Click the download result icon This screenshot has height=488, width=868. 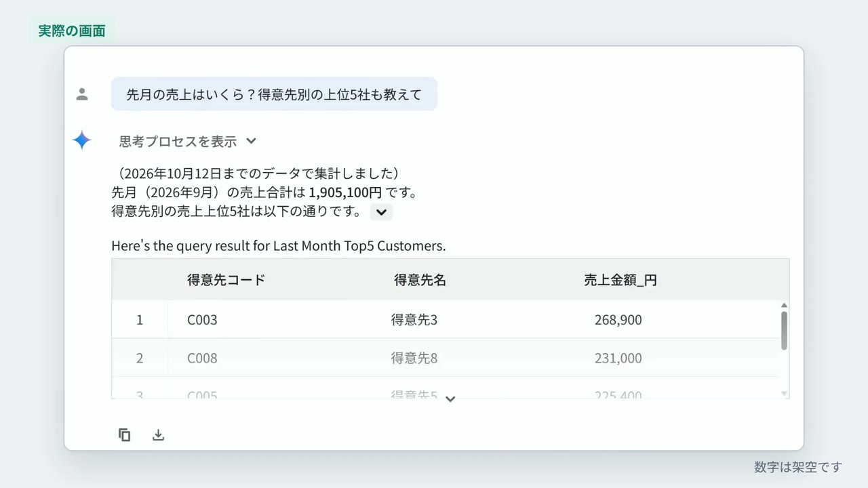click(x=158, y=435)
